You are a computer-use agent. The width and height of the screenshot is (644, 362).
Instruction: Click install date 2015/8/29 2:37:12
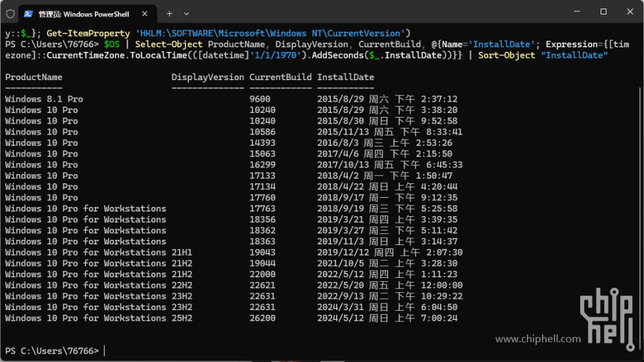(387, 99)
